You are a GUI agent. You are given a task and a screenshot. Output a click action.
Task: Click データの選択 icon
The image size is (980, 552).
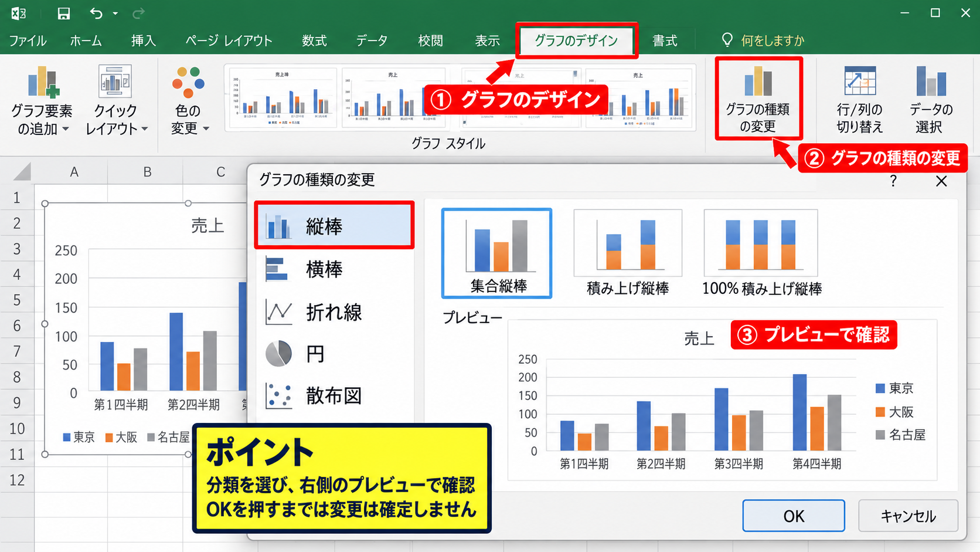click(931, 81)
